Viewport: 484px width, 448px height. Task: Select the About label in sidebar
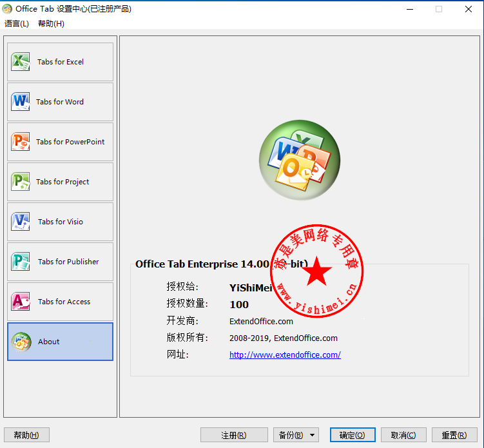click(x=49, y=342)
